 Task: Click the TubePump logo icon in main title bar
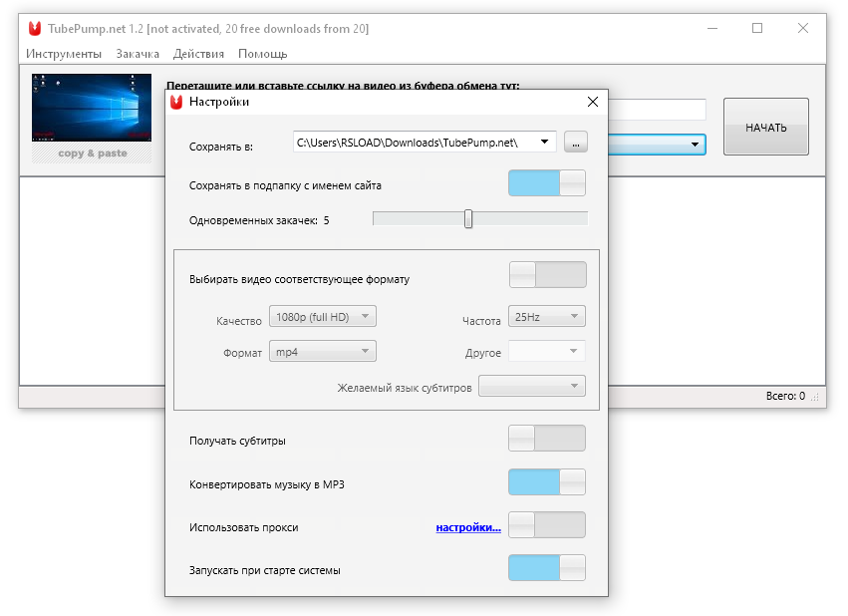[x=35, y=28]
